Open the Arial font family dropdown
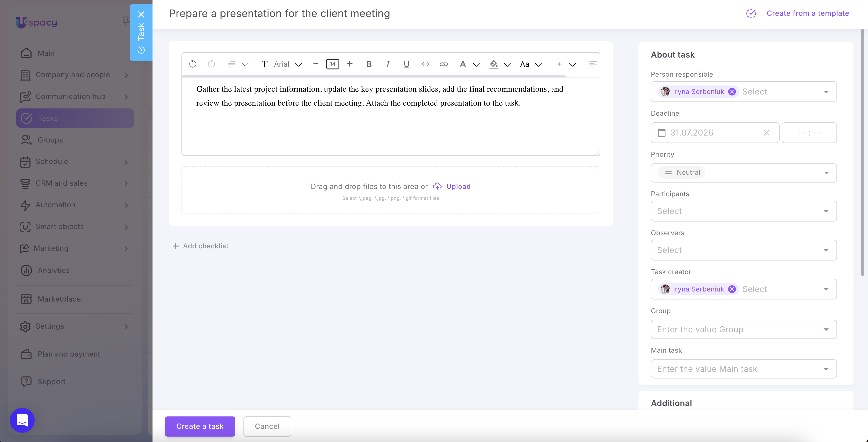 point(287,64)
